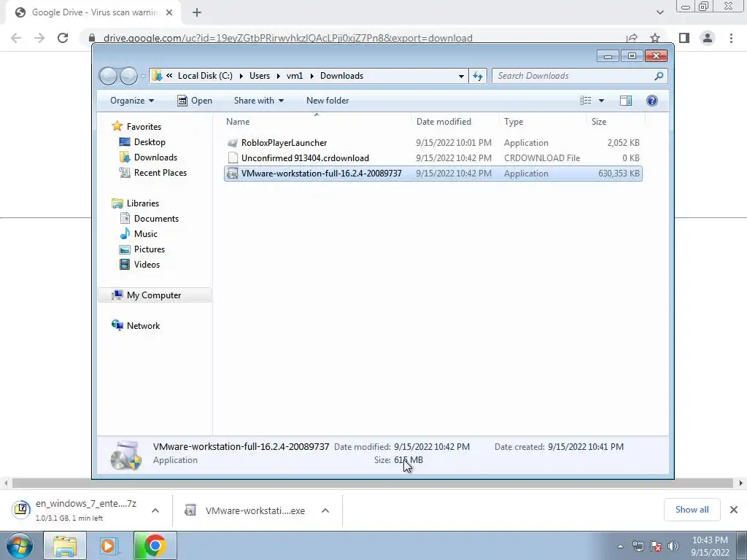Click Explorer forward navigation button
747x560 pixels.
(x=128, y=76)
